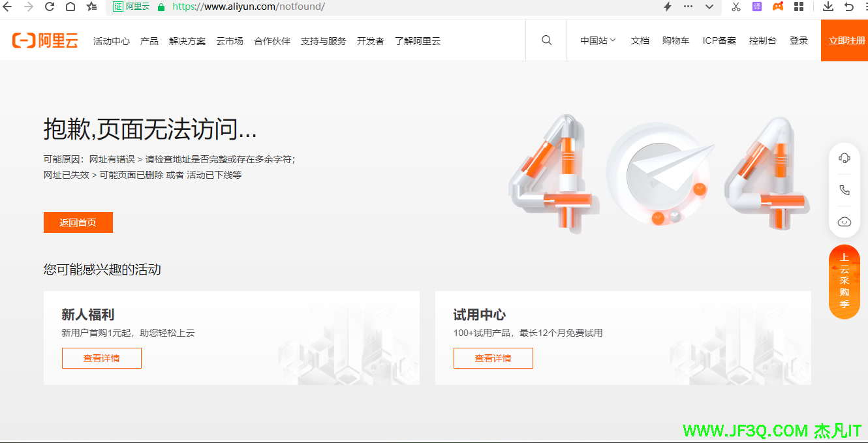
Task: Click the address bar URL field
Action: [405, 7]
